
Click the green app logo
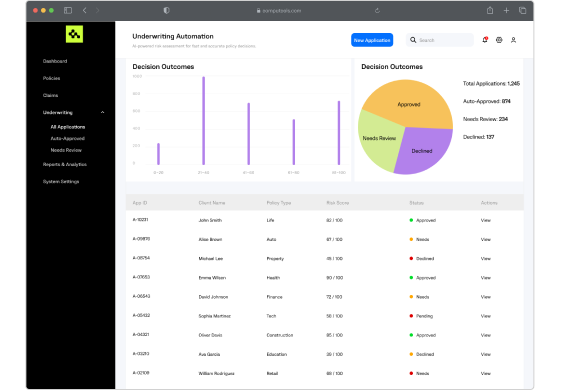pyautogui.click(x=74, y=34)
